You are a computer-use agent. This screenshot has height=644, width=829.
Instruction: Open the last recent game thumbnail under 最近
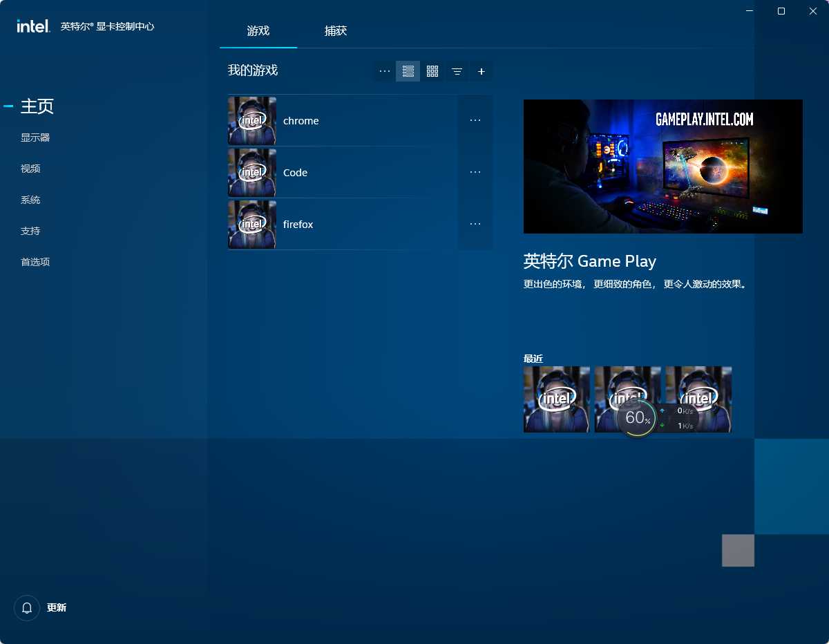tap(698, 399)
